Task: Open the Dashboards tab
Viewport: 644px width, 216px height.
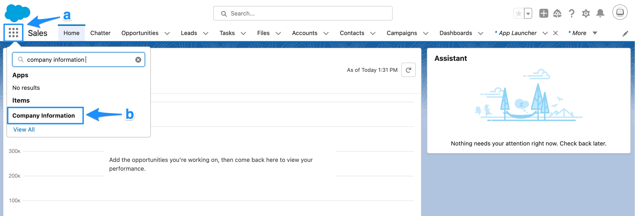Action: 456,33
